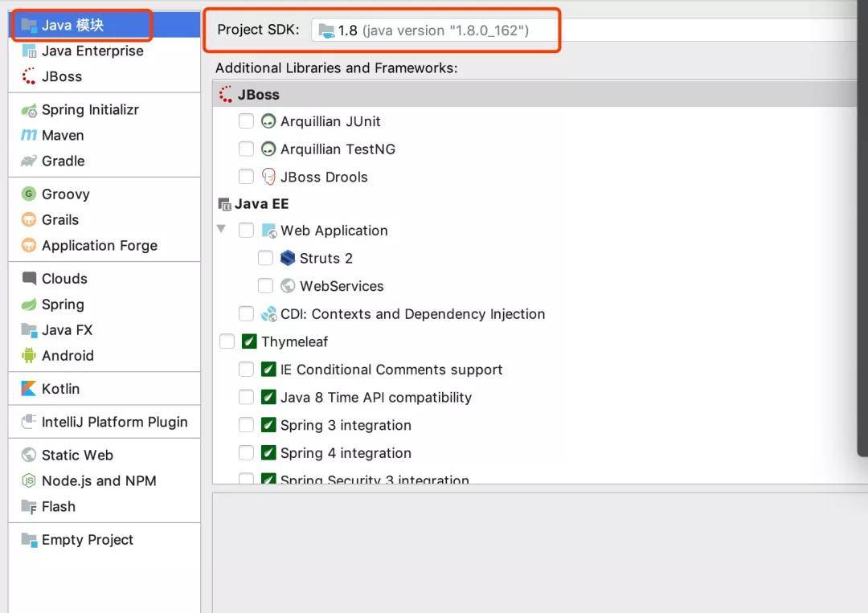Click the Spring Initializr icon
Image resolution: width=868 pixels, height=613 pixels.
[x=29, y=110]
